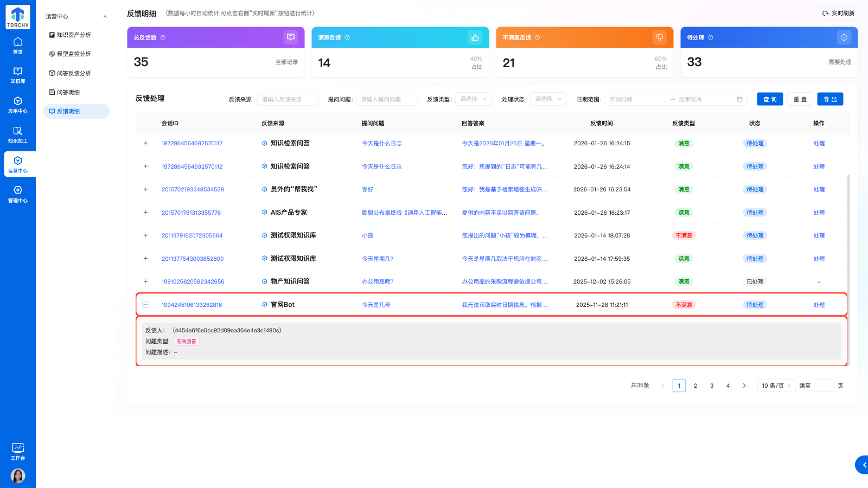Open the 首页 home icon in sidebar
The width and height of the screenshot is (868, 488).
click(x=17, y=45)
